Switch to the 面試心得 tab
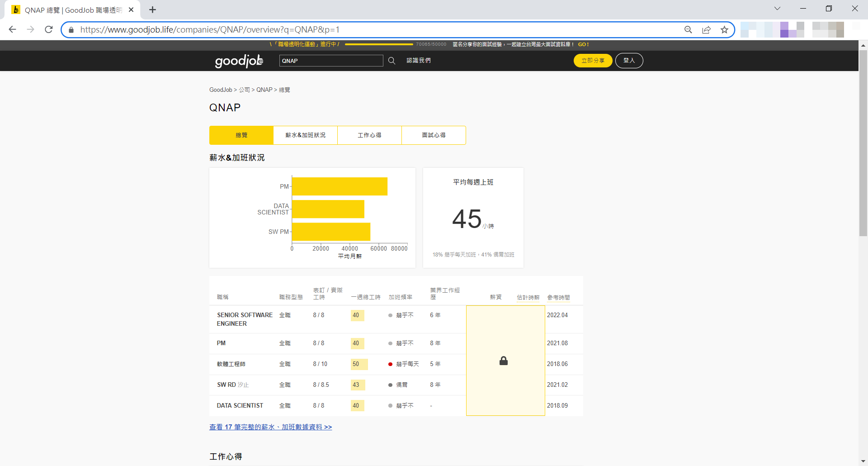Screen dimensions: 868x466 [434, 135]
